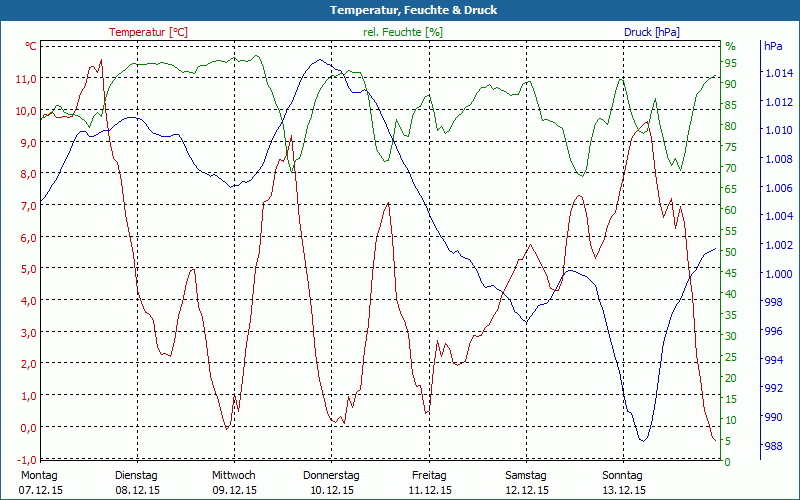Click the '10,0' temperature axis value

coord(27,111)
